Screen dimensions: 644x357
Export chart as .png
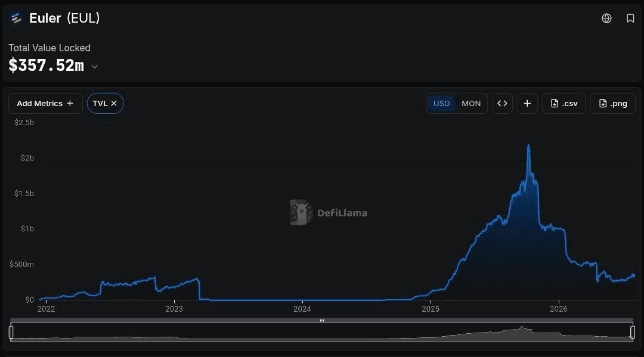[x=613, y=104]
